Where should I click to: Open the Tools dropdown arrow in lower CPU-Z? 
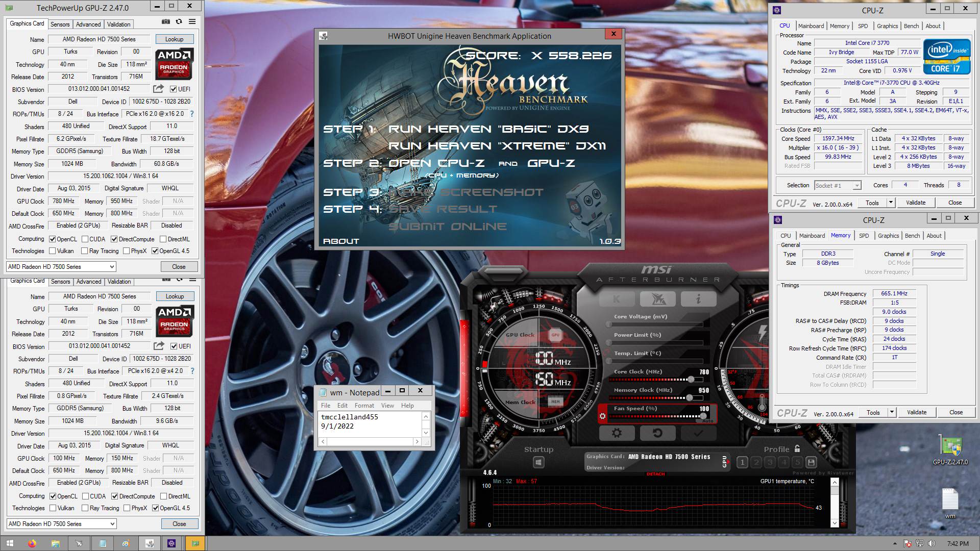pos(892,412)
